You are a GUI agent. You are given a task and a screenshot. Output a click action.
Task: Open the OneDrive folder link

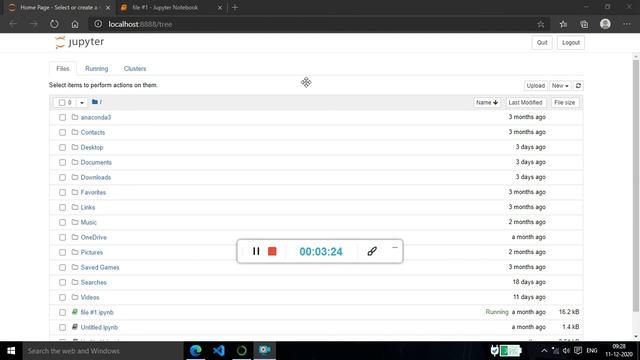tap(93, 238)
